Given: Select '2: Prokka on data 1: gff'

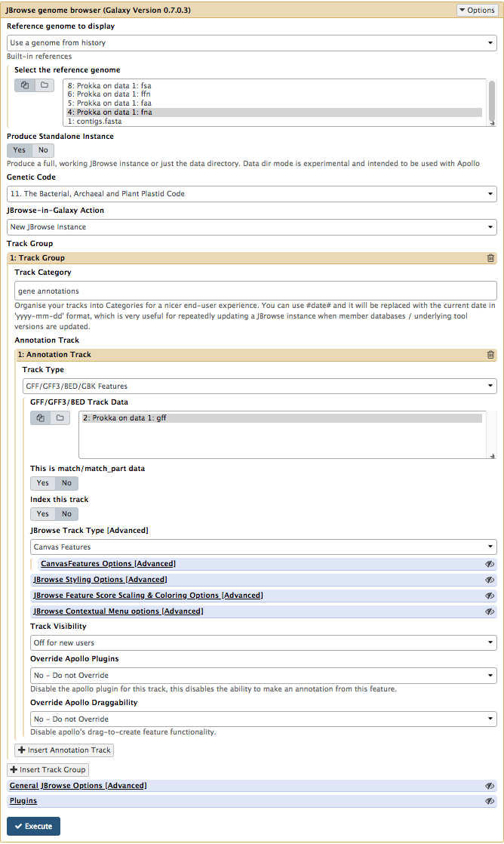Looking at the screenshot, I should pyautogui.click(x=282, y=418).
